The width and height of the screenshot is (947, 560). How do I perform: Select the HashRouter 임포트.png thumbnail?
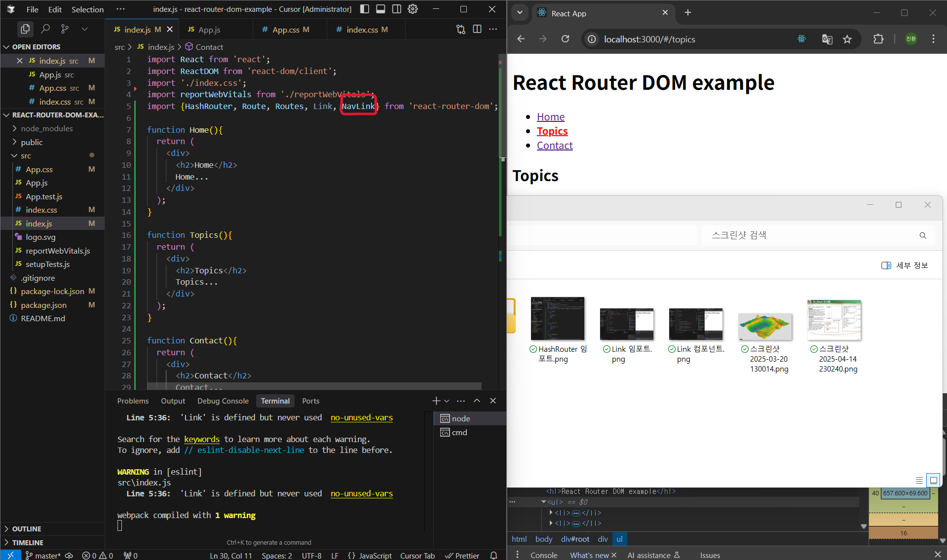558,319
